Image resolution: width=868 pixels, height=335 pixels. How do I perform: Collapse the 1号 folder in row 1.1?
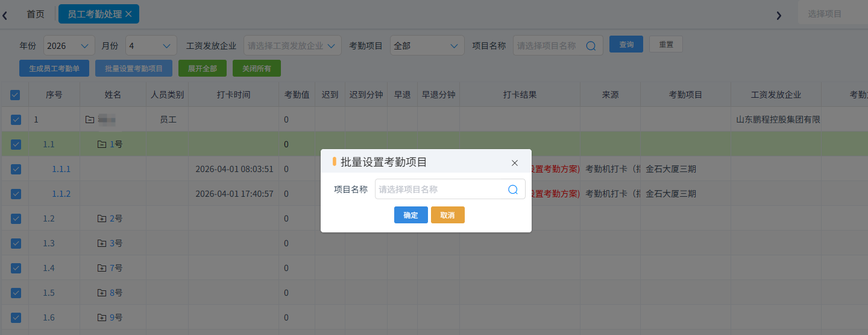(102, 144)
